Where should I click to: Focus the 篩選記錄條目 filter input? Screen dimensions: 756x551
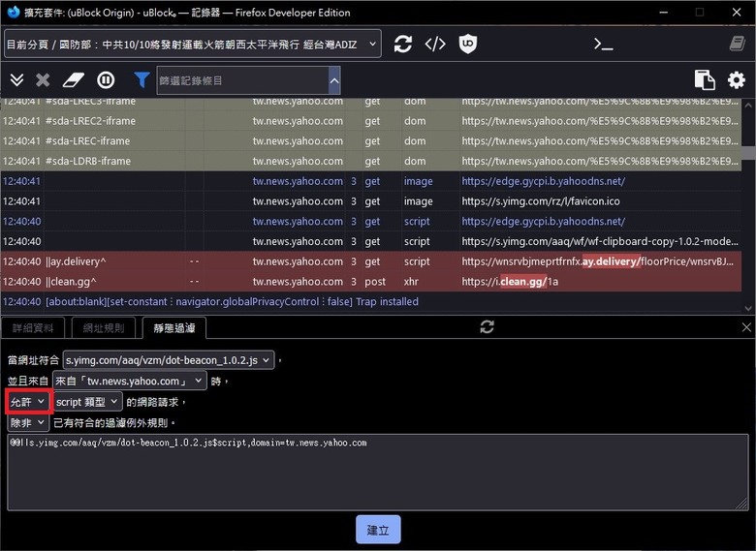pos(243,80)
